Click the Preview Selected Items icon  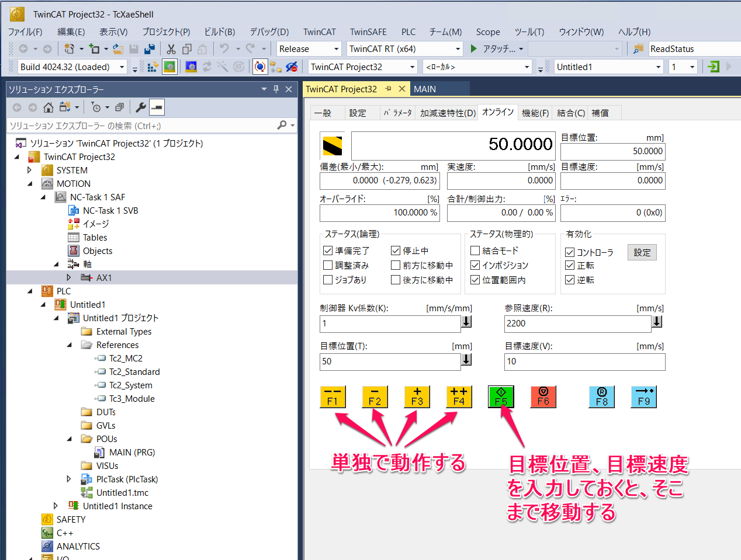coord(157,107)
